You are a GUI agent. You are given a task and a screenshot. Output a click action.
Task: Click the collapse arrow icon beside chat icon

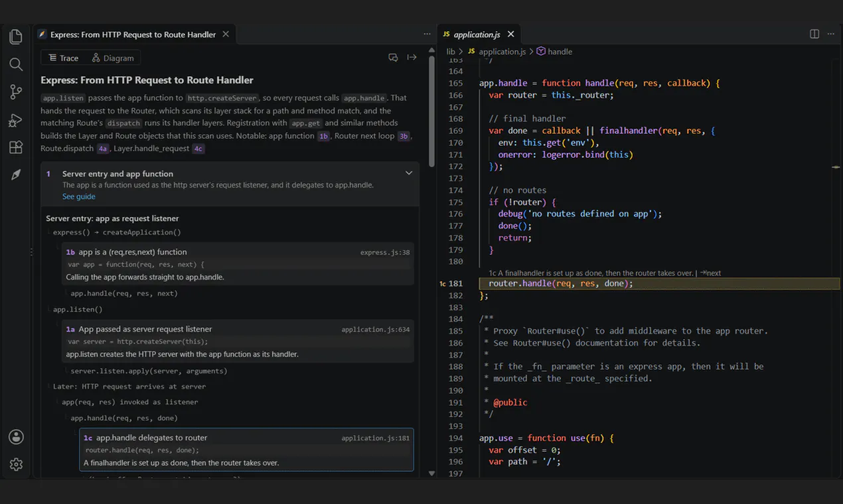412,58
